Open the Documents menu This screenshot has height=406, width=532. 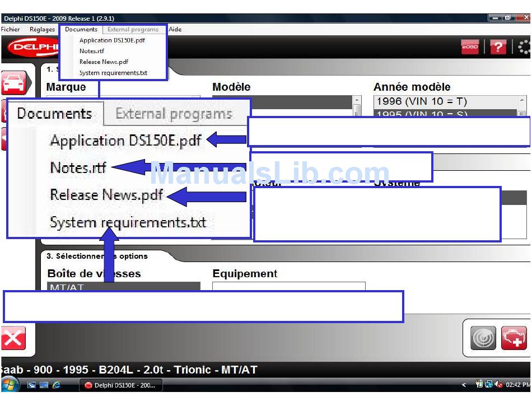[81, 30]
